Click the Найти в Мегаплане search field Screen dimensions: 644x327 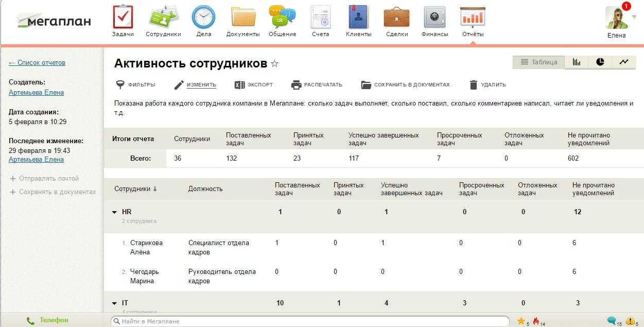[x=309, y=321]
